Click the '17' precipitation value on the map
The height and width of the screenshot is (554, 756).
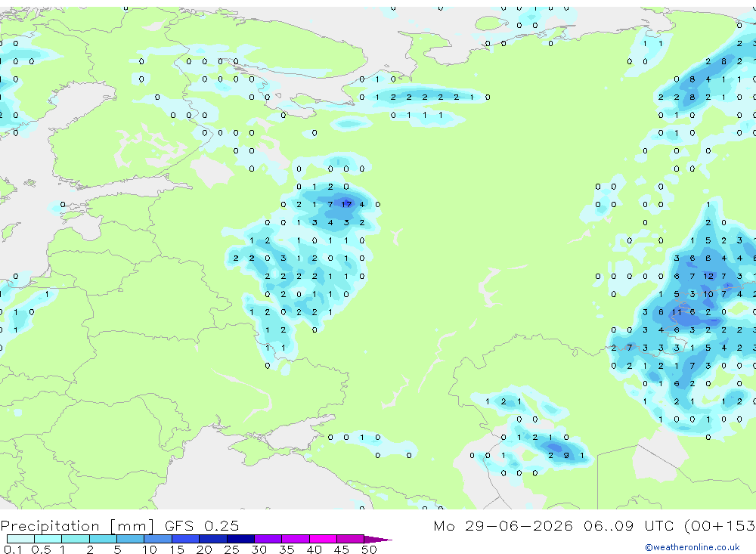346,204
